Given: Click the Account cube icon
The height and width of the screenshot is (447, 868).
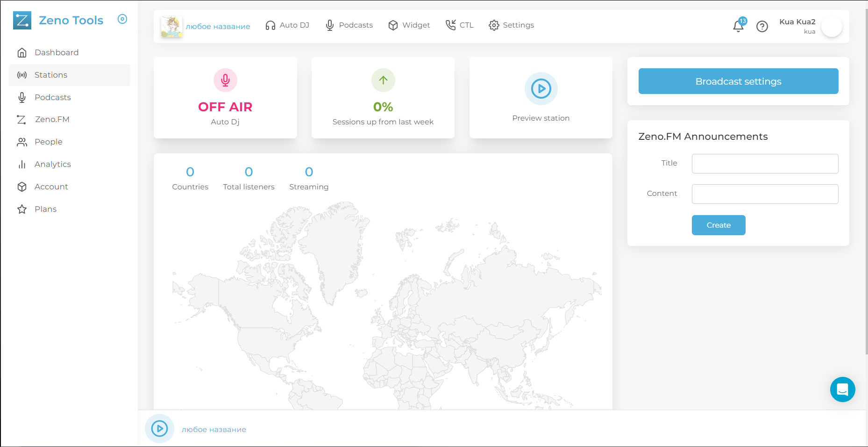Looking at the screenshot, I should 22,187.
